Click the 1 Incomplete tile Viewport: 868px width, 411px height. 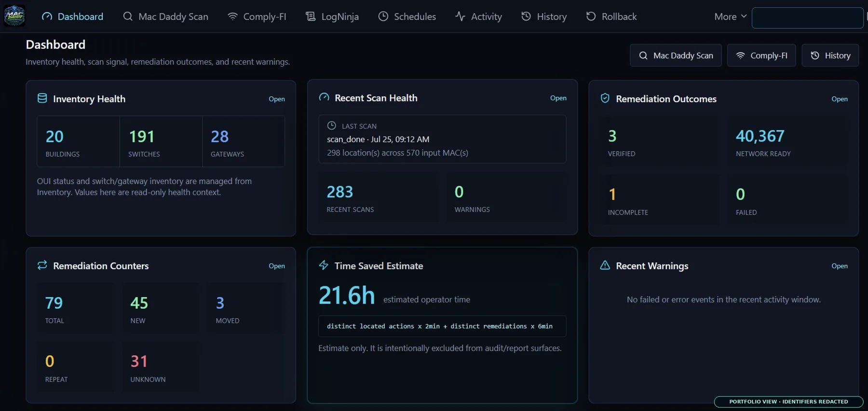660,200
